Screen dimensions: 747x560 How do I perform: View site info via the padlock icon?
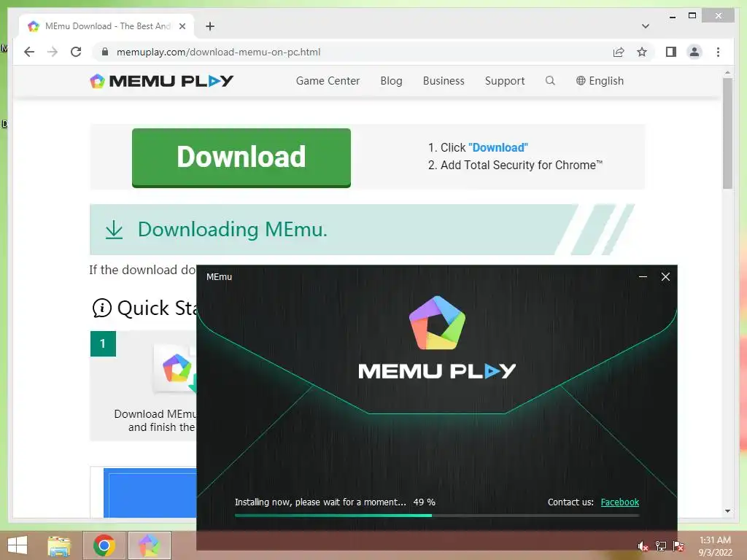[x=105, y=52]
